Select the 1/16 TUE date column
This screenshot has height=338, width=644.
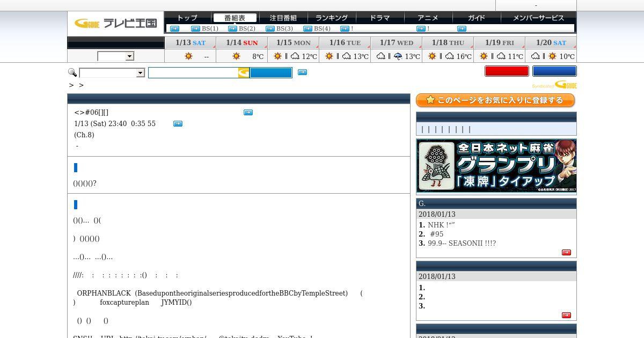(x=345, y=43)
